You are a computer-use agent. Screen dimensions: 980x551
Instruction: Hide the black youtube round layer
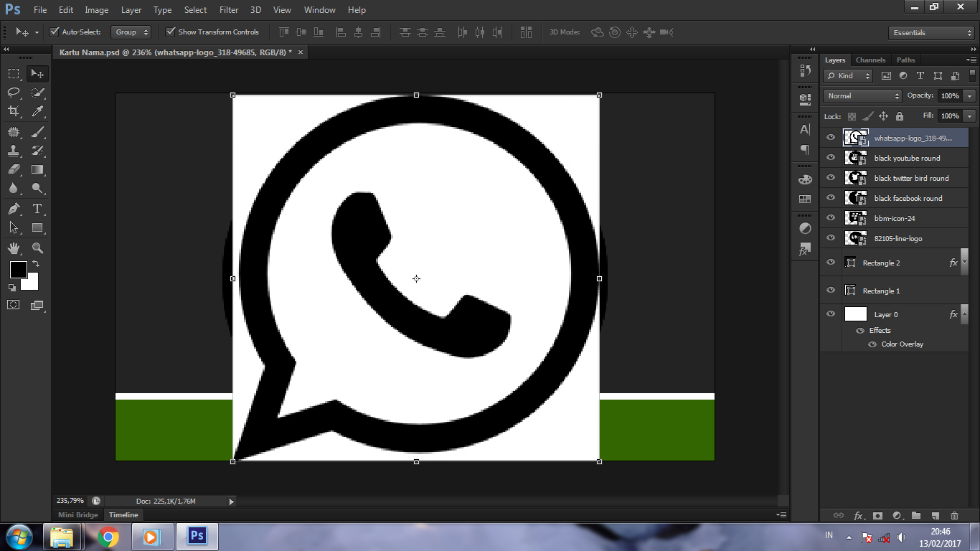(x=831, y=158)
